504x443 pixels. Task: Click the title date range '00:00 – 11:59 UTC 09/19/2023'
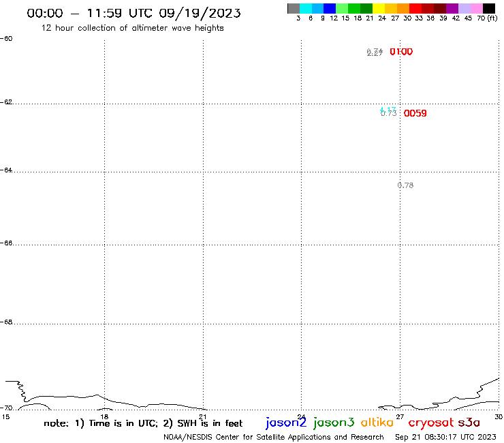[133, 13]
